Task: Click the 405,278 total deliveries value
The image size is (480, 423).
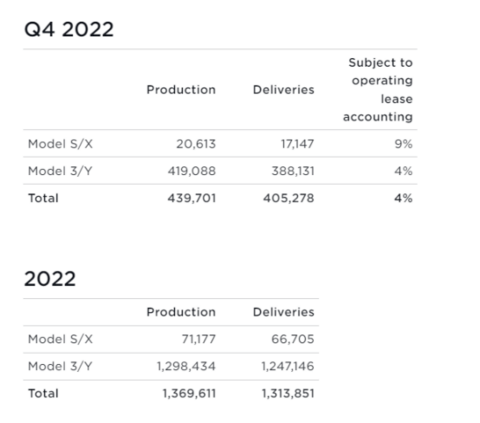Action: (x=288, y=198)
